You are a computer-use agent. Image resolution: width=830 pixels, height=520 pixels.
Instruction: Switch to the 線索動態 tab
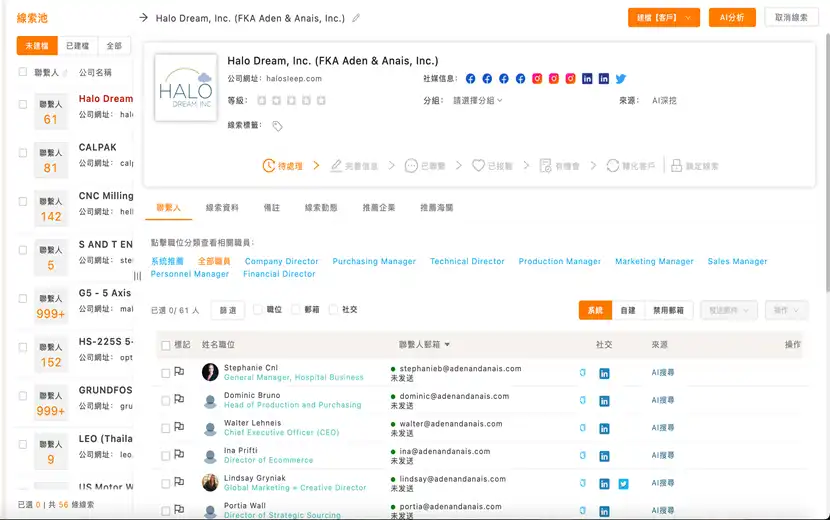321,208
